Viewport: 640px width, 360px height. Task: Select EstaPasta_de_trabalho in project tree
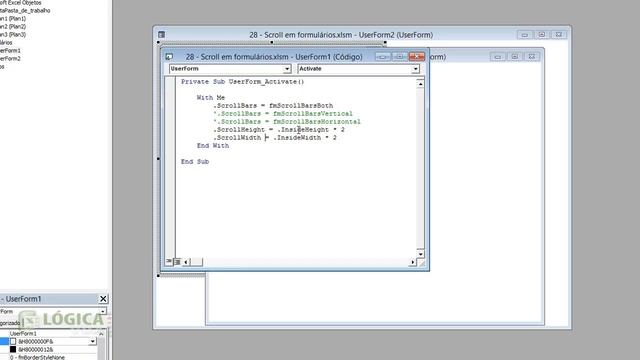pyautogui.click(x=25, y=11)
